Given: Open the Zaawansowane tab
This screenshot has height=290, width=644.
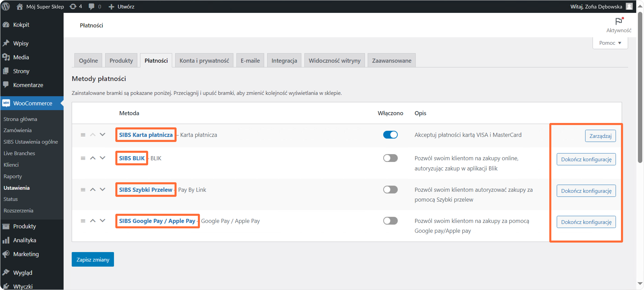Looking at the screenshot, I should click(392, 61).
